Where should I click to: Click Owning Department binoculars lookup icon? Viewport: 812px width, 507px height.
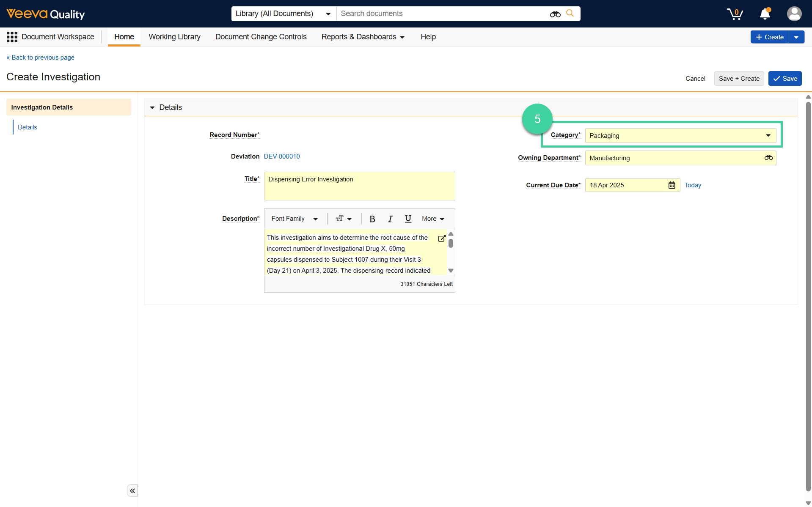click(x=768, y=158)
